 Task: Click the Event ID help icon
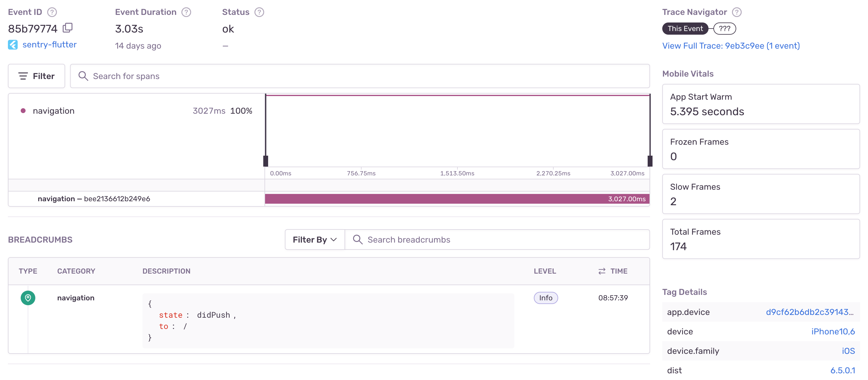(x=52, y=12)
